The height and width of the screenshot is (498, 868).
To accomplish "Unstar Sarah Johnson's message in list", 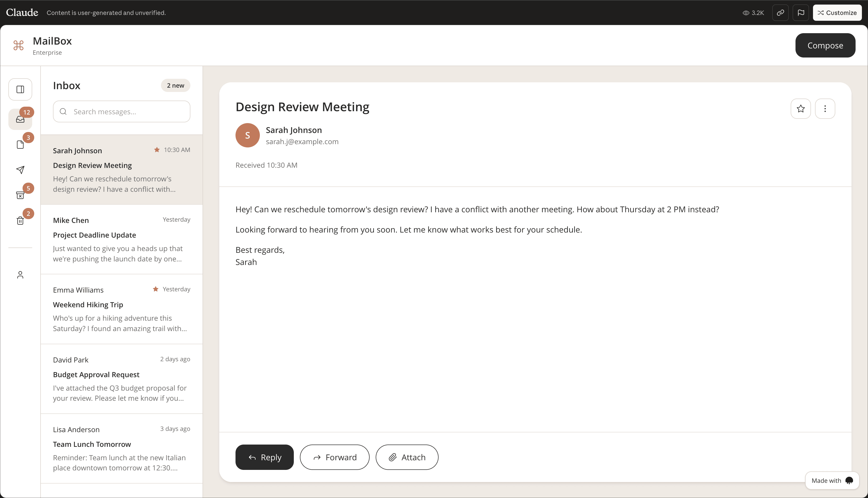I will (x=157, y=150).
